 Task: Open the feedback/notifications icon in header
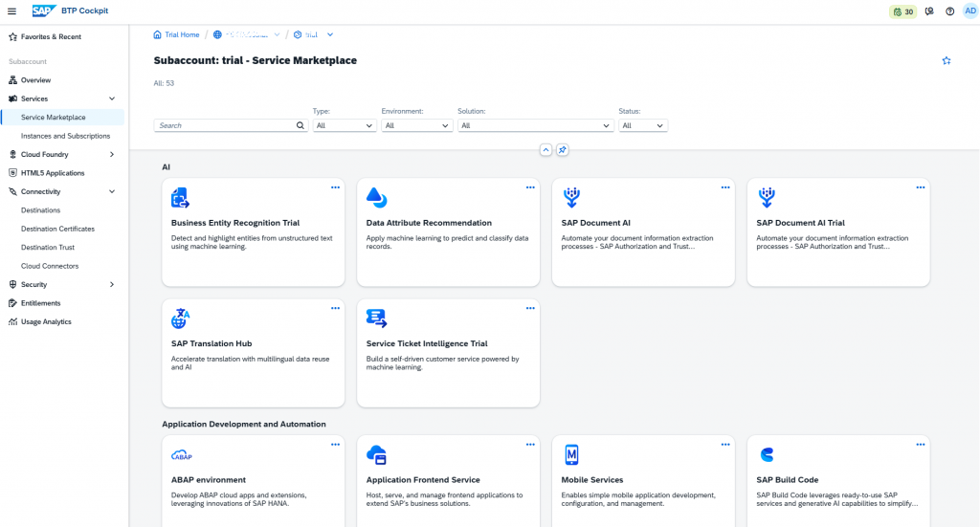[x=929, y=11]
